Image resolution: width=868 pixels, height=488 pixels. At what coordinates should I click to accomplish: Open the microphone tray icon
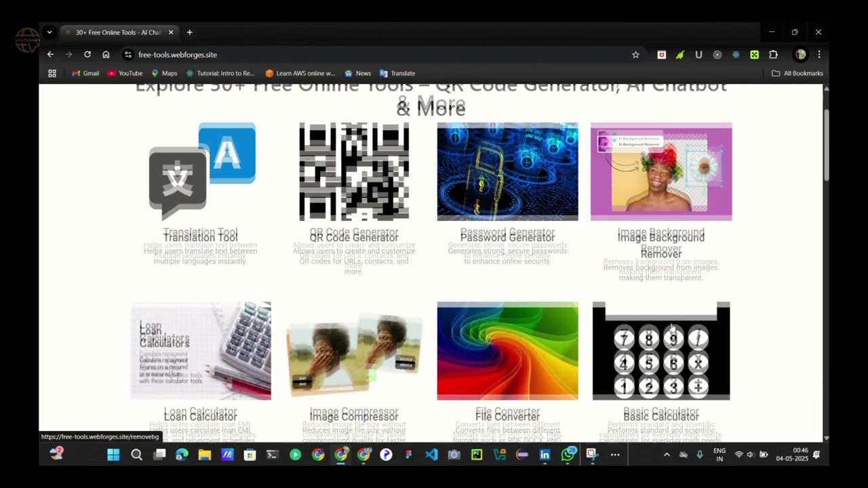tap(700, 455)
